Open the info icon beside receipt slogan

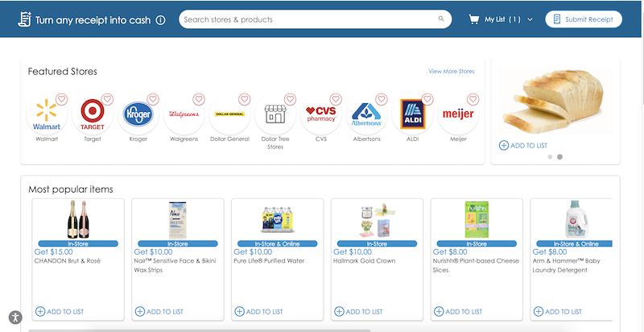coord(160,20)
